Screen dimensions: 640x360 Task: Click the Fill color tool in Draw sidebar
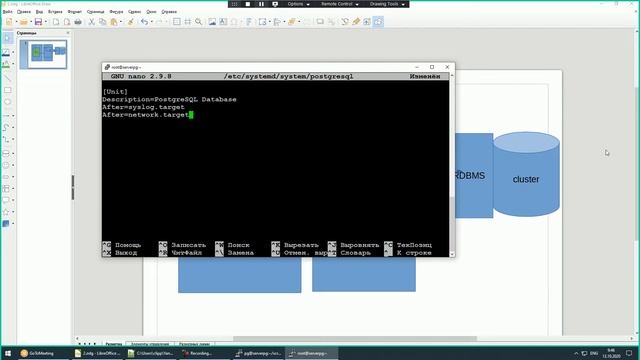tap(6, 64)
